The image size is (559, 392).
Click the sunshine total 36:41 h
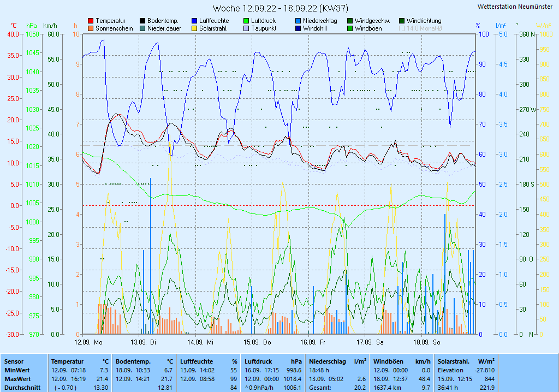point(448,388)
